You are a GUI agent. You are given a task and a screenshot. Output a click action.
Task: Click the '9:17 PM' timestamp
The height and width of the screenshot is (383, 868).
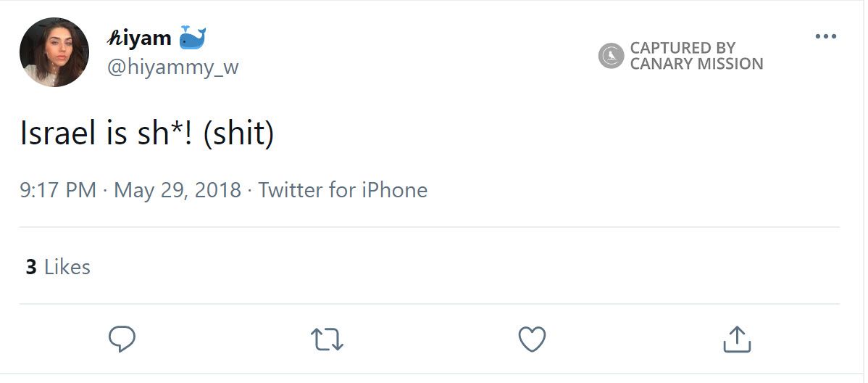tap(58, 190)
